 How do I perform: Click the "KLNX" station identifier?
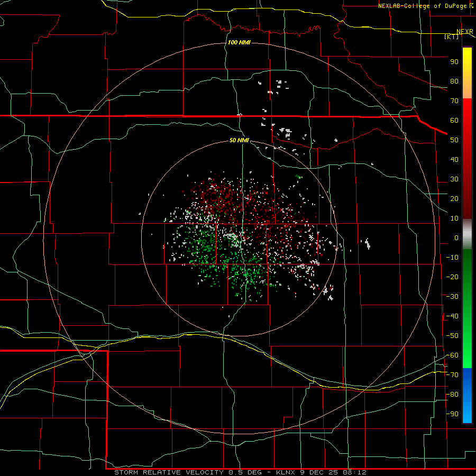click(x=286, y=472)
